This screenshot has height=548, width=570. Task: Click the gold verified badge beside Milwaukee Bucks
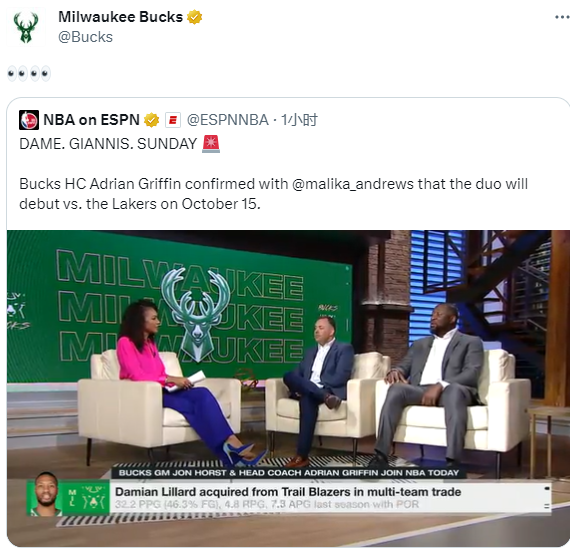tap(194, 17)
